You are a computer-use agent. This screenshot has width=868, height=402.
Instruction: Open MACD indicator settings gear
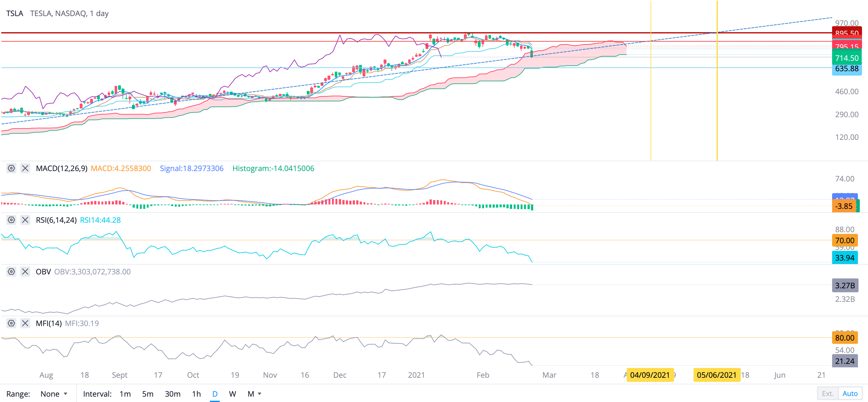point(11,168)
